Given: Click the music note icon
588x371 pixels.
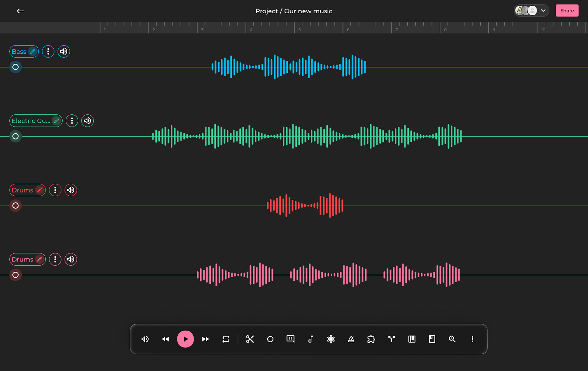Looking at the screenshot, I should [x=311, y=339].
